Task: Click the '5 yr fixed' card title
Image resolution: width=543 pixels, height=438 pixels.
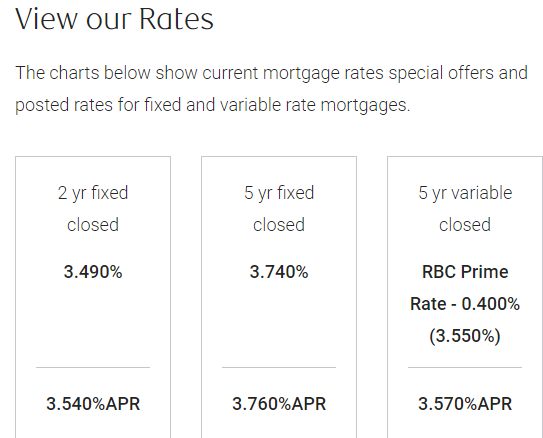Action: click(279, 193)
